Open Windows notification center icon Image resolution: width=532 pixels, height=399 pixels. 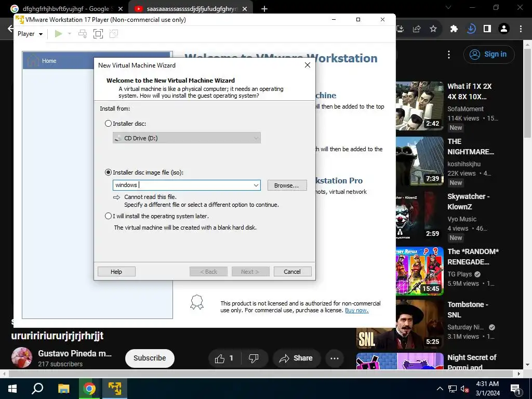point(516,389)
